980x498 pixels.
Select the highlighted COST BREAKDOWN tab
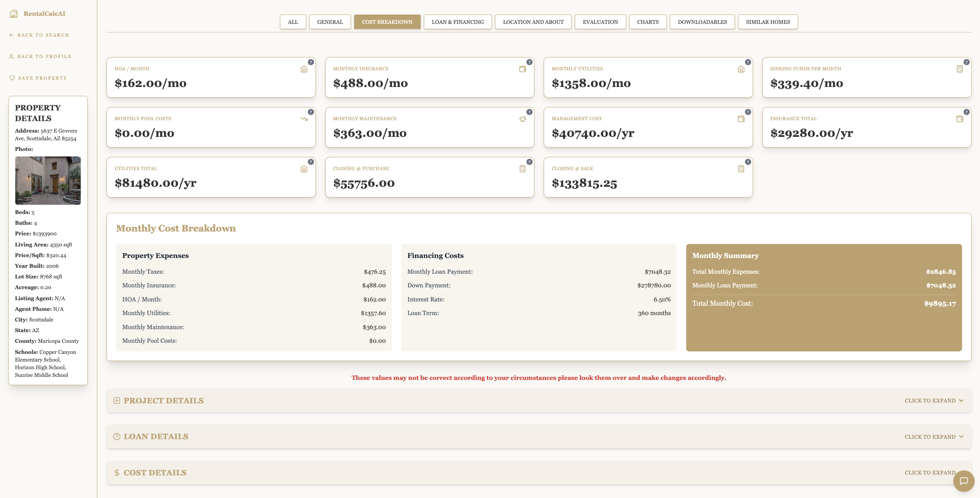point(387,21)
